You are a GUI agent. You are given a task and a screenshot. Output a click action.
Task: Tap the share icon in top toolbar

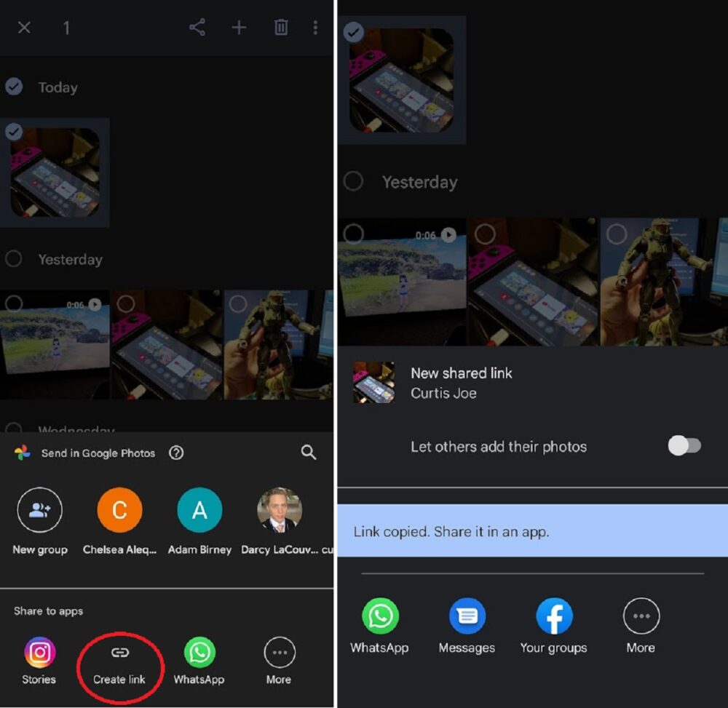pos(197,28)
